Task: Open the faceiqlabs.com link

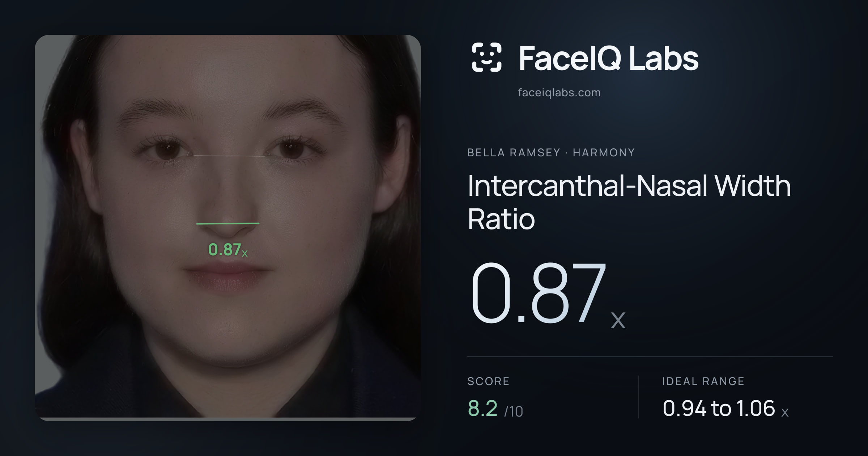Action: coord(559,93)
